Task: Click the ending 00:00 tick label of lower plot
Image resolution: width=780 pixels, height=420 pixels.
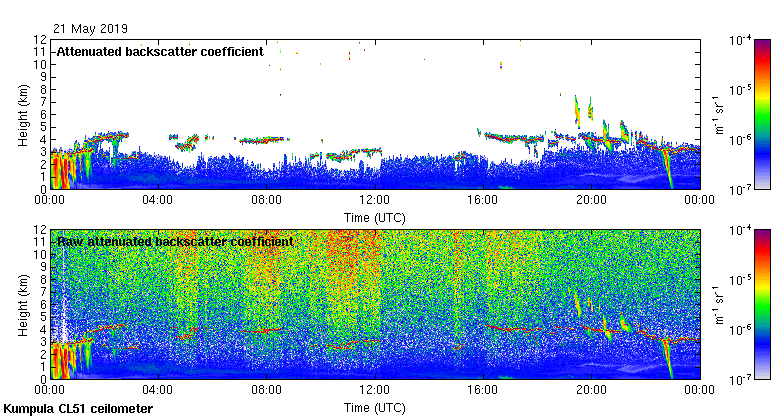Action: 699,390
